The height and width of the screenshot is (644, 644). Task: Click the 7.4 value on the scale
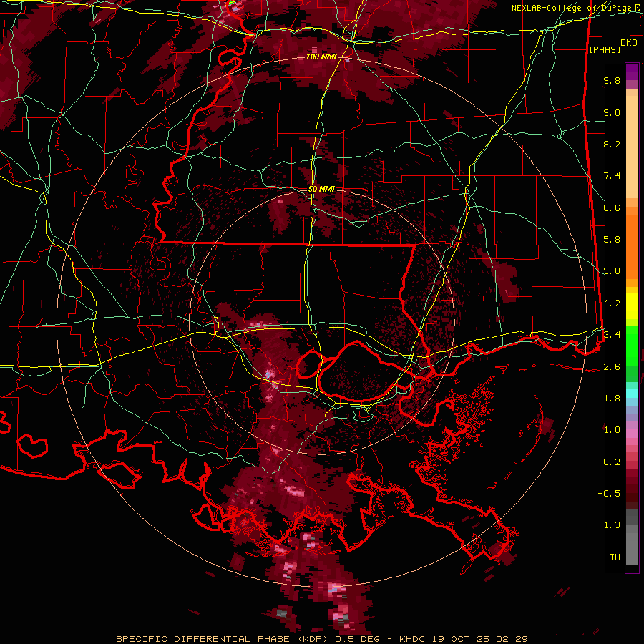[x=612, y=176]
